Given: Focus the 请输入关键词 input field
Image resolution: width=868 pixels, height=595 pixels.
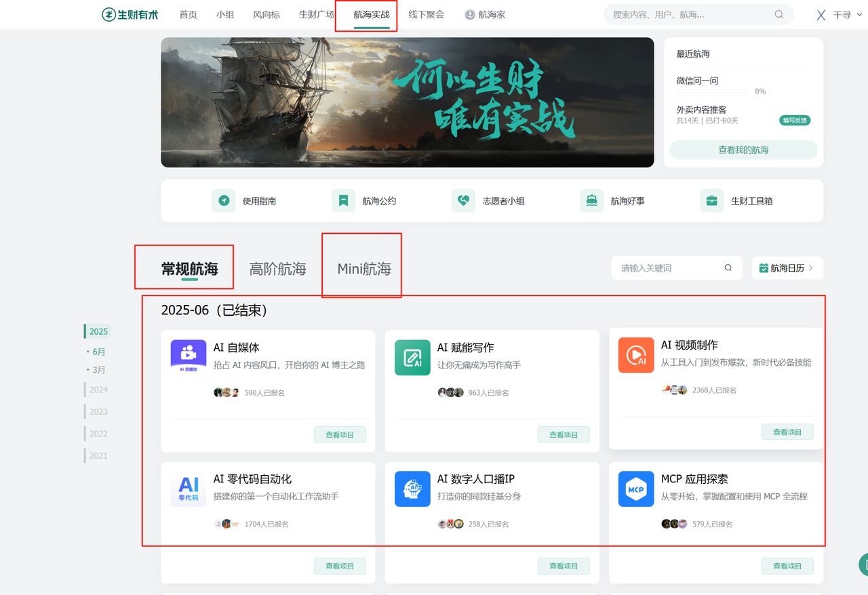Looking at the screenshot, I should click(x=677, y=268).
